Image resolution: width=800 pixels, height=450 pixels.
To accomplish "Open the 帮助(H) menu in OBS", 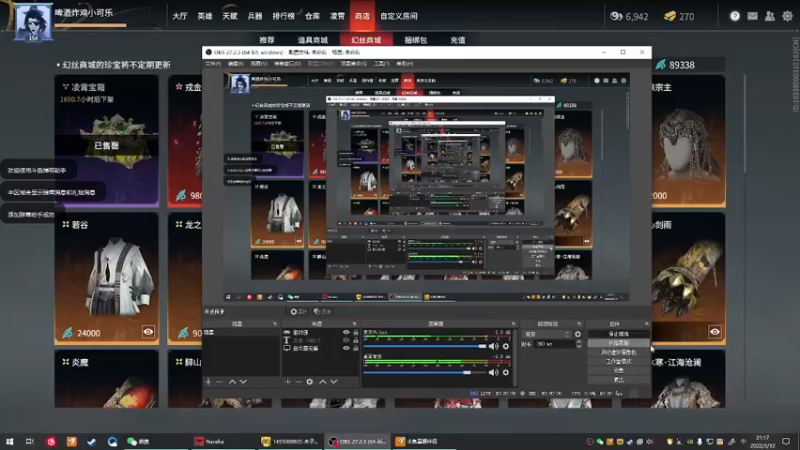I will [405, 64].
